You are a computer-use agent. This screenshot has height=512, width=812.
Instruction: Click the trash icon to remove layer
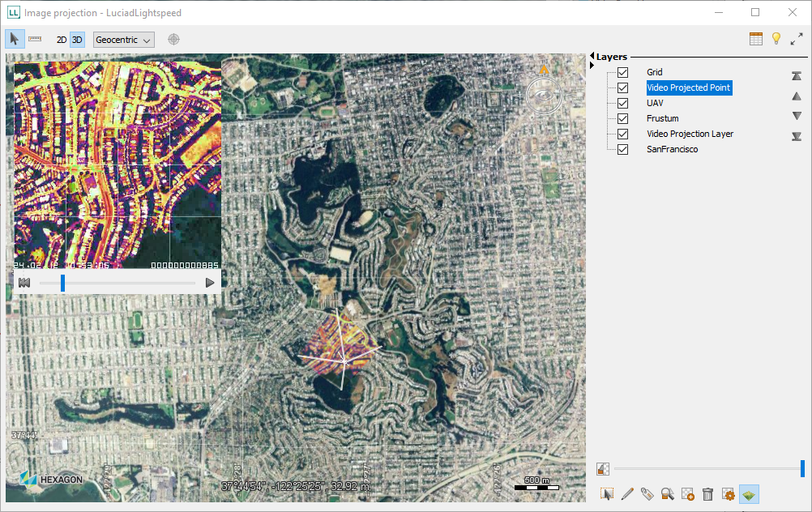[707, 494]
